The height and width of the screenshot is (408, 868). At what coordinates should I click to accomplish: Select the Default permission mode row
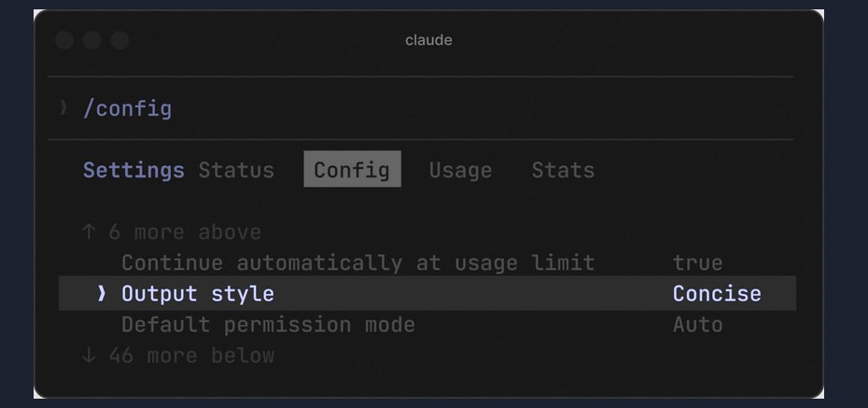coord(427,324)
